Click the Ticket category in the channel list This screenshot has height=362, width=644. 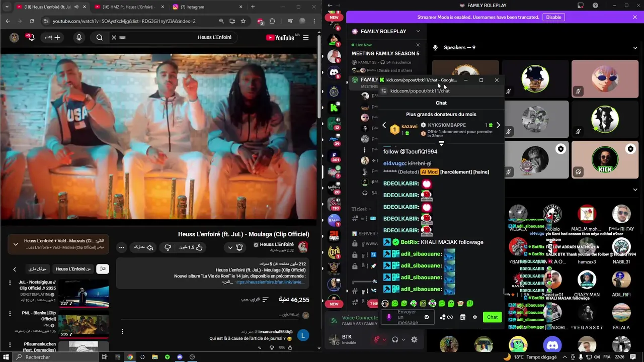click(361, 209)
